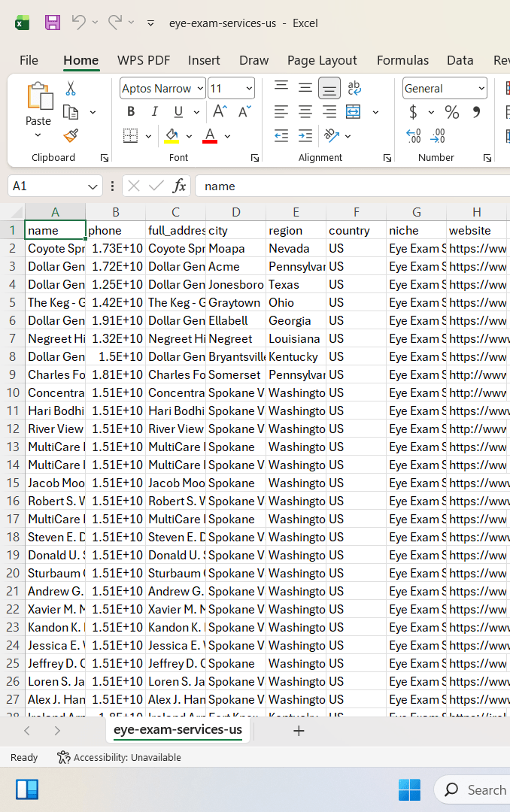Click Increase Indent icon
Image resolution: width=510 pixels, height=812 pixels.
pyautogui.click(x=305, y=135)
